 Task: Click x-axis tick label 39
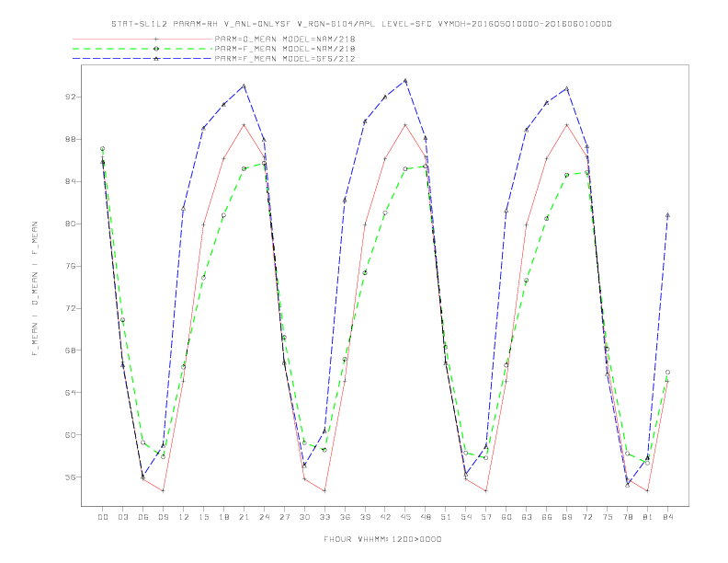365,517
